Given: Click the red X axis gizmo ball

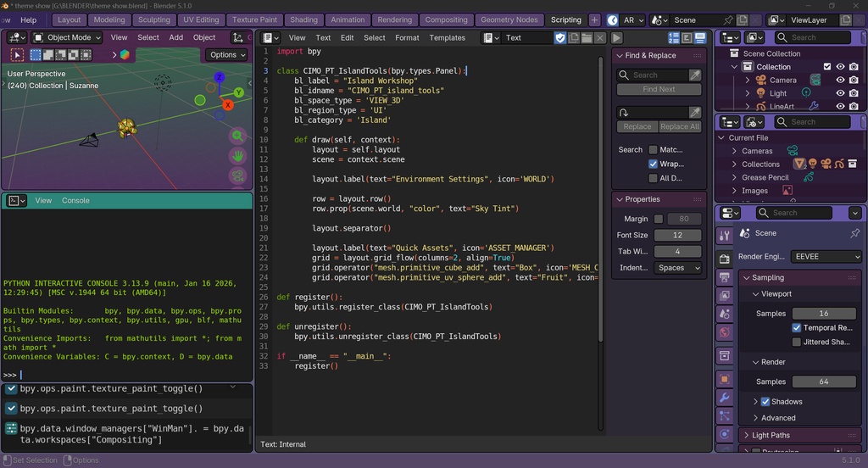Looking at the screenshot, I should click(x=227, y=104).
